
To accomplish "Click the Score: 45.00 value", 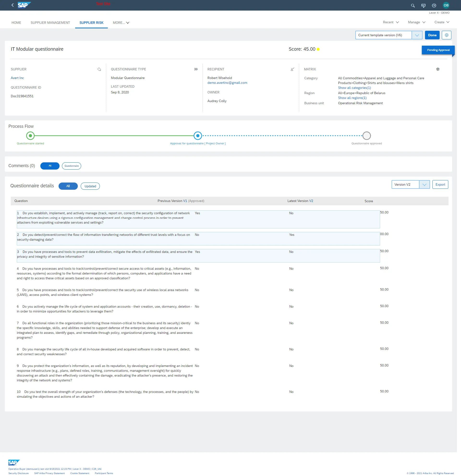I will click(x=302, y=49).
